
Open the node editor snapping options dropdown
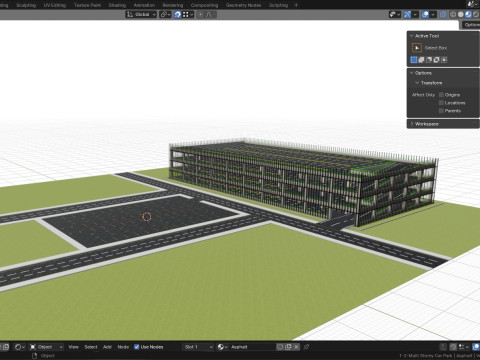click(463, 347)
